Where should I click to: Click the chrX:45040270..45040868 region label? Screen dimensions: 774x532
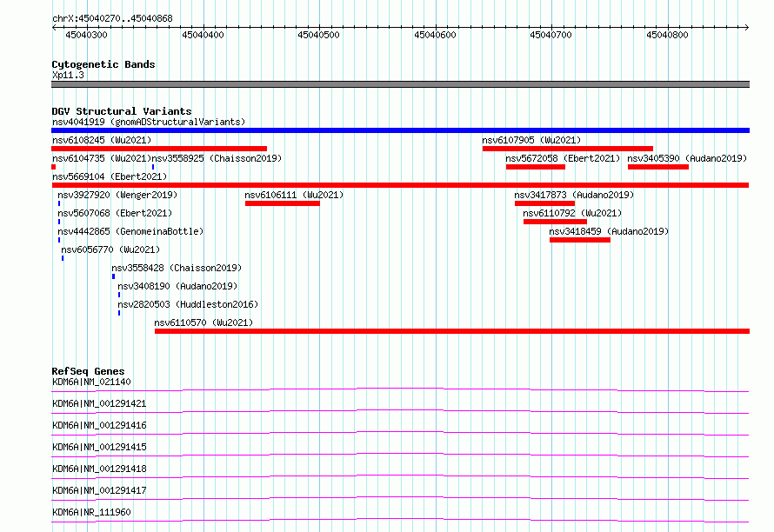click(112, 19)
